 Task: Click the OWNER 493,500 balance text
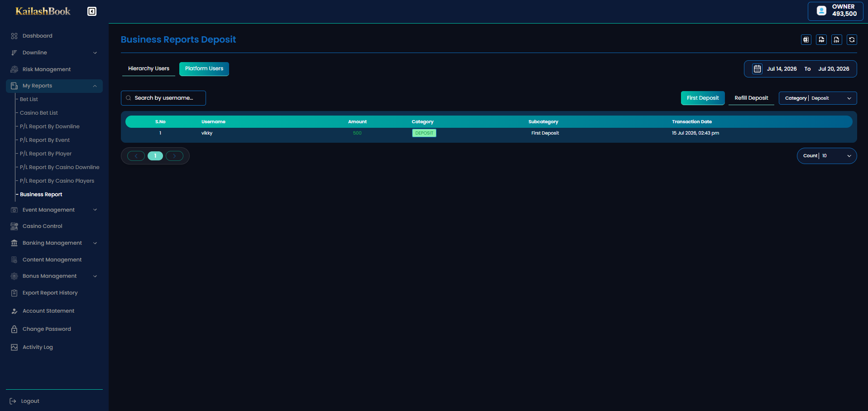pos(844,10)
